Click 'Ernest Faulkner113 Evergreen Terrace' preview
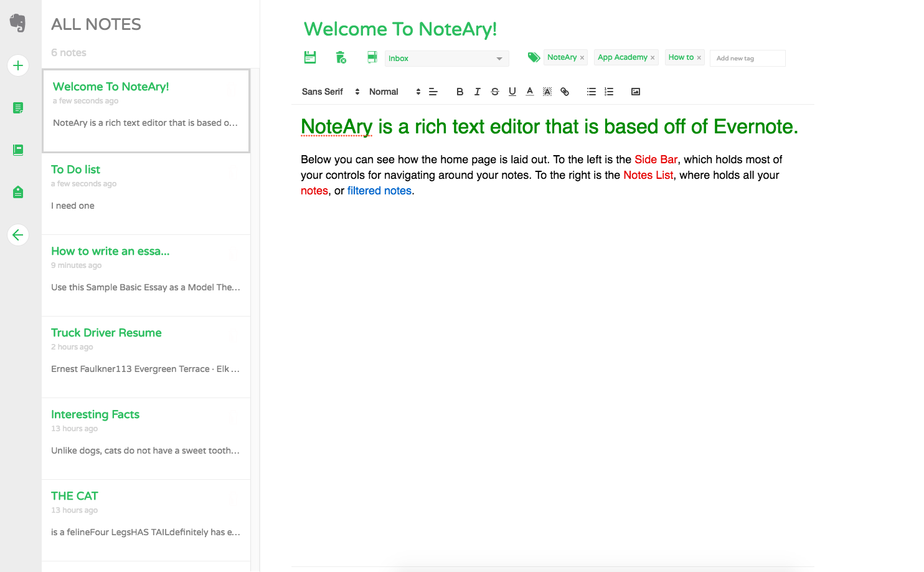Image resolution: width=924 pixels, height=572 pixels. pyautogui.click(x=145, y=369)
